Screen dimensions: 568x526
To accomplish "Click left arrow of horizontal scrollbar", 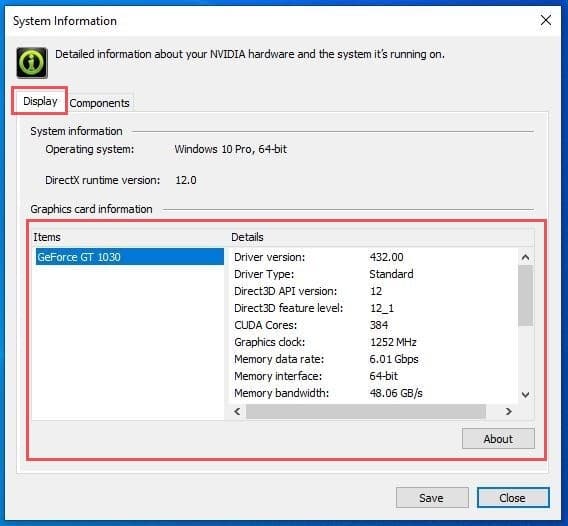I will [x=238, y=412].
